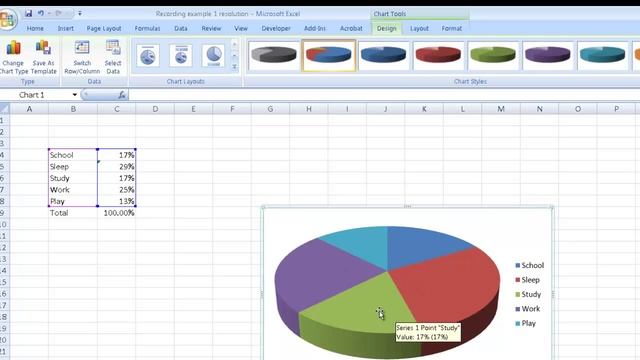
Task: Show previous row of Chart Layouts gallery
Action: (x=235, y=44)
